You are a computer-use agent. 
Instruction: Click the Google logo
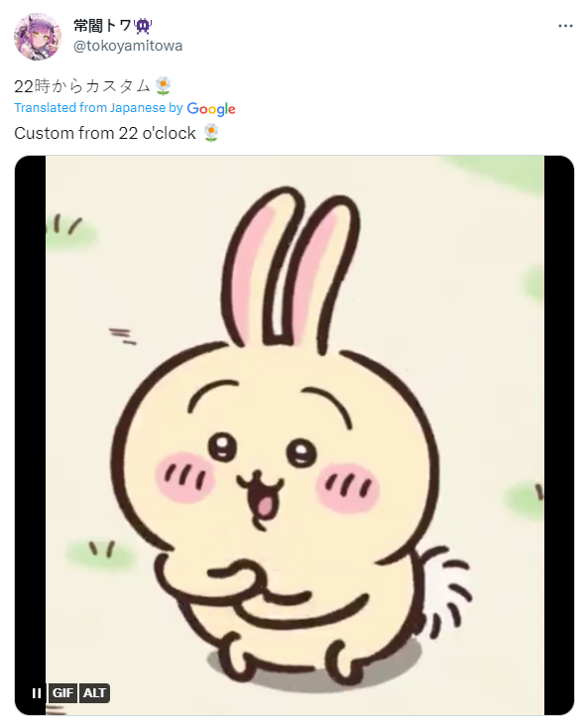pos(211,109)
